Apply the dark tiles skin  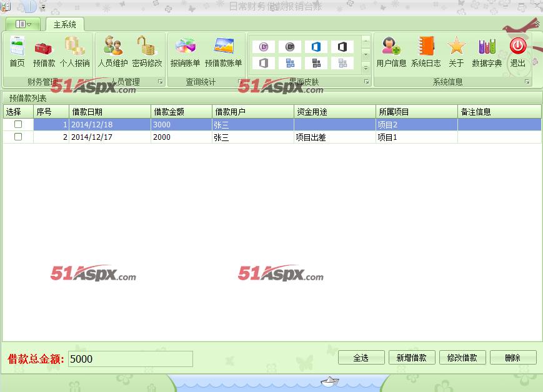point(316,63)
